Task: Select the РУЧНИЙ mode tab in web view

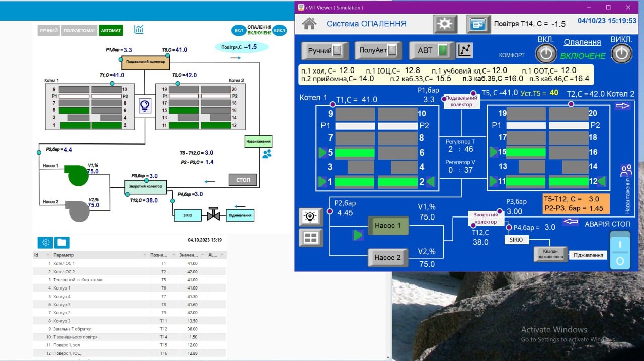Action: click(x=49, y=31)
